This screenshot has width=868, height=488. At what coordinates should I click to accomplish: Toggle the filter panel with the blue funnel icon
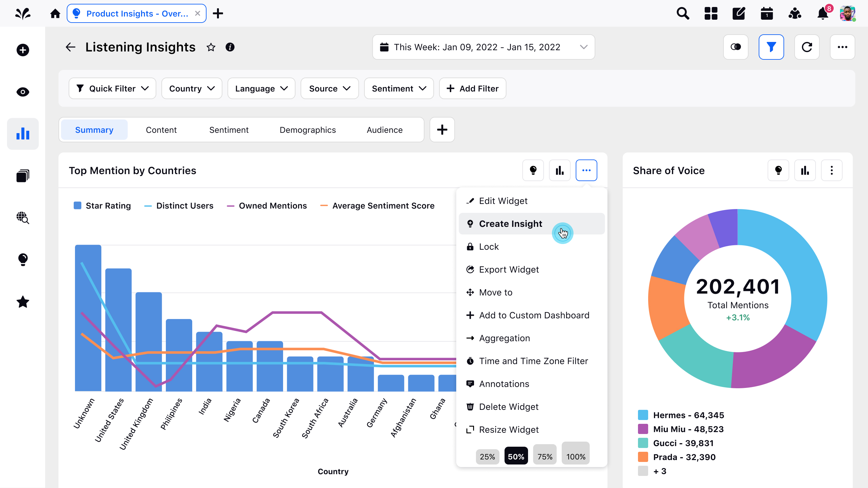[771, 47]
